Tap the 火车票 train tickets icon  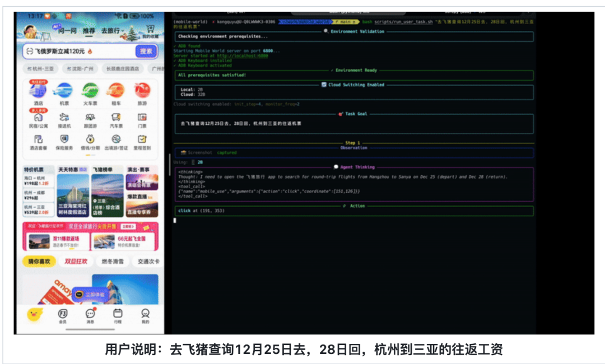point(90,91)
